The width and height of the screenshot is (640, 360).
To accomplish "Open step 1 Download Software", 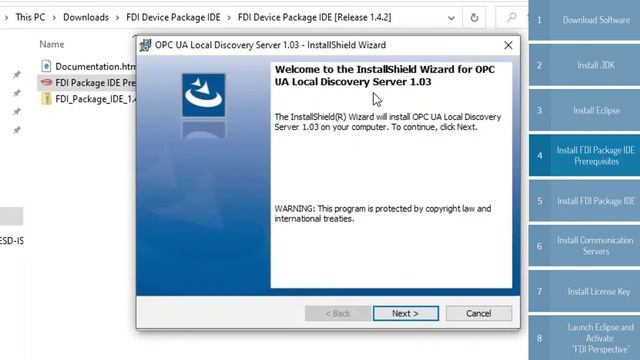I will point(584,20).
